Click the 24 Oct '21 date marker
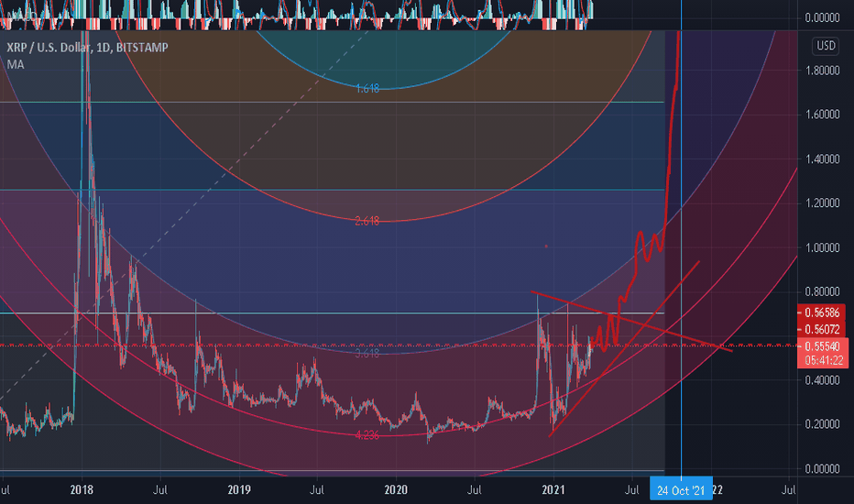This screenshot has width=854, height=504. [x=681, y=490]
